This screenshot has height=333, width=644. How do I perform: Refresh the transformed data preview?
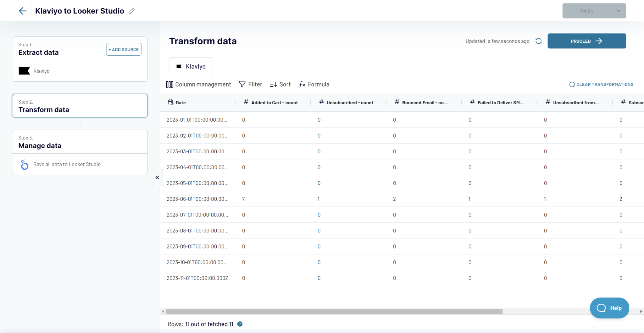coord(538,41)
